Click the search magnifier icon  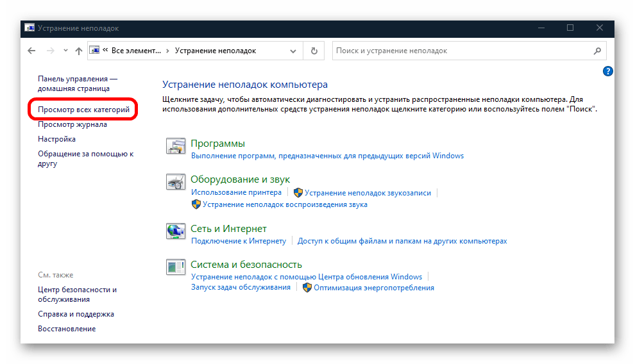pyautogui.click(x=597, y=51)
